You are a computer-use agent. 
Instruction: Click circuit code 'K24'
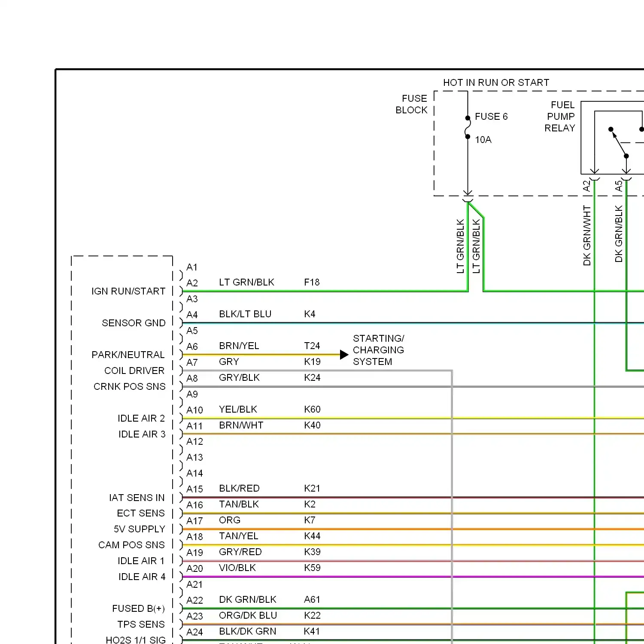click(312, 377)
